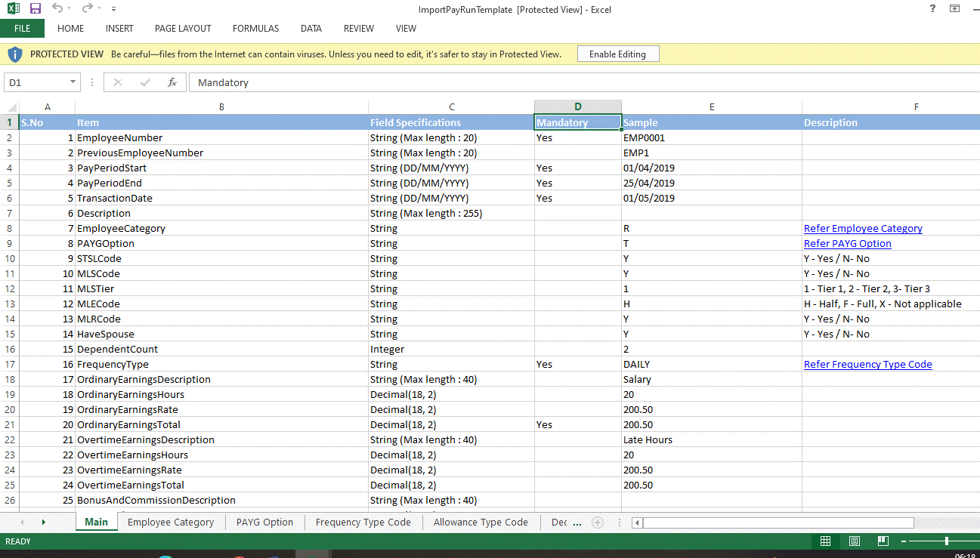Select the Mandatory header cell

pyautogui.click(x=578, y=122)
